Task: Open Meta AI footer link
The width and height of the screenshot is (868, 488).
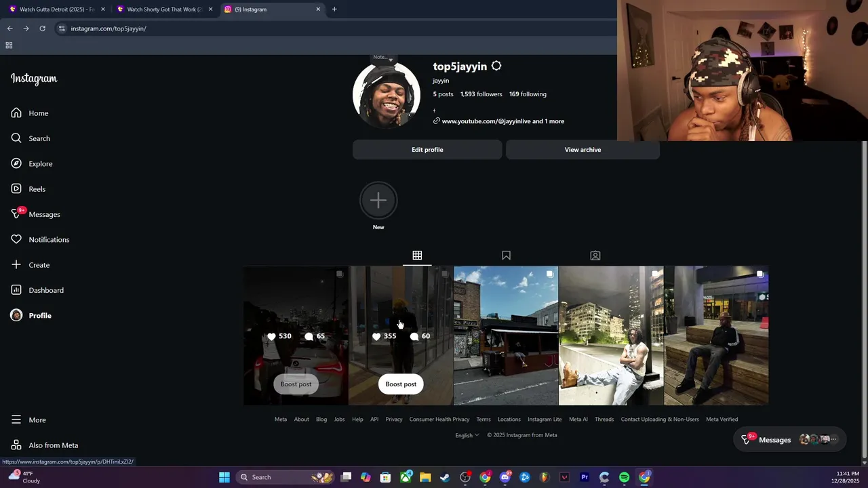Action: coord(578,420)
